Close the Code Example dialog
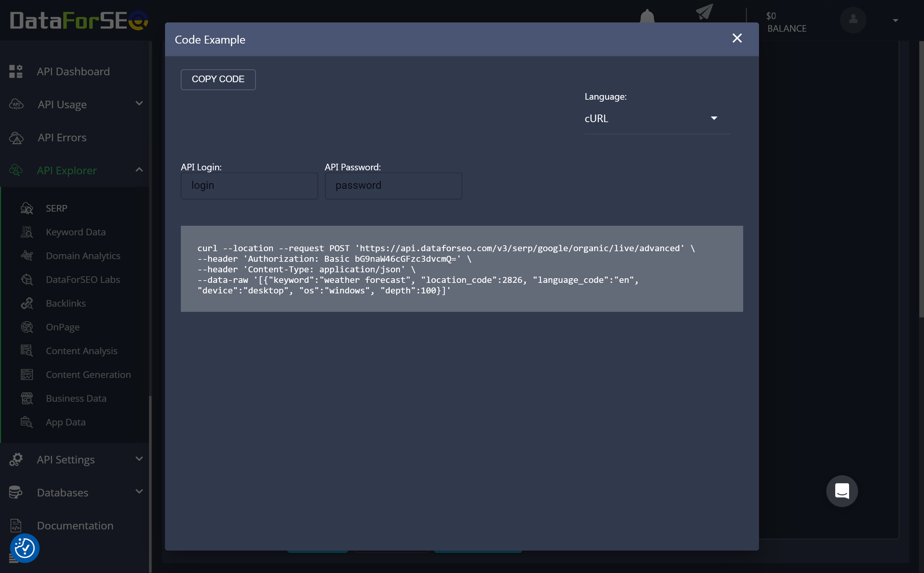924x573 pixels. [x=737, y=38]
